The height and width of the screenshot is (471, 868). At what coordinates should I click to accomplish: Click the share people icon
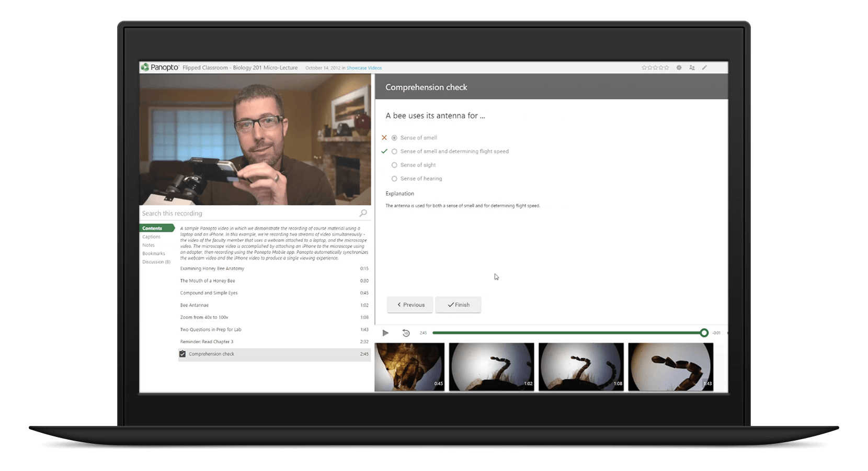click(692, 68)
